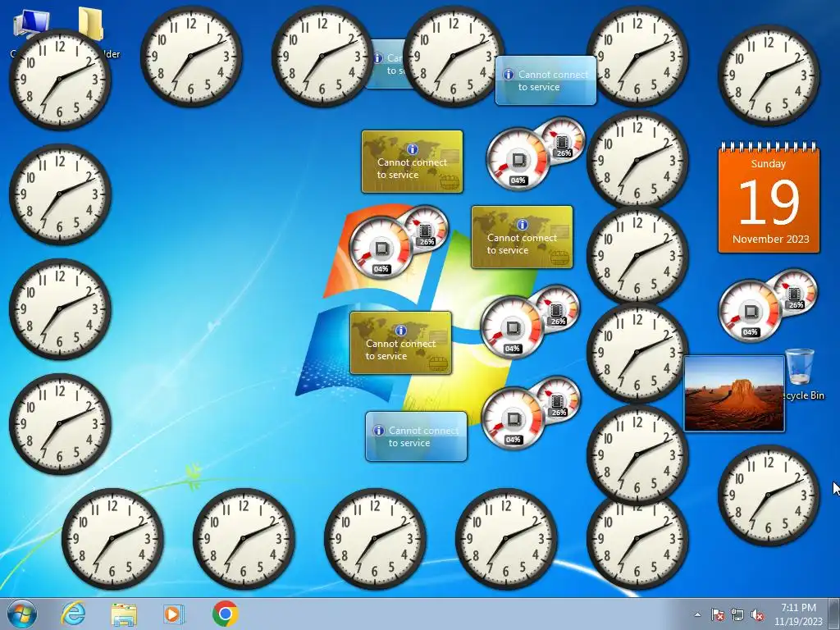
Task: Open Windows Explorer from the taskbar
Action: pos(124,614)
